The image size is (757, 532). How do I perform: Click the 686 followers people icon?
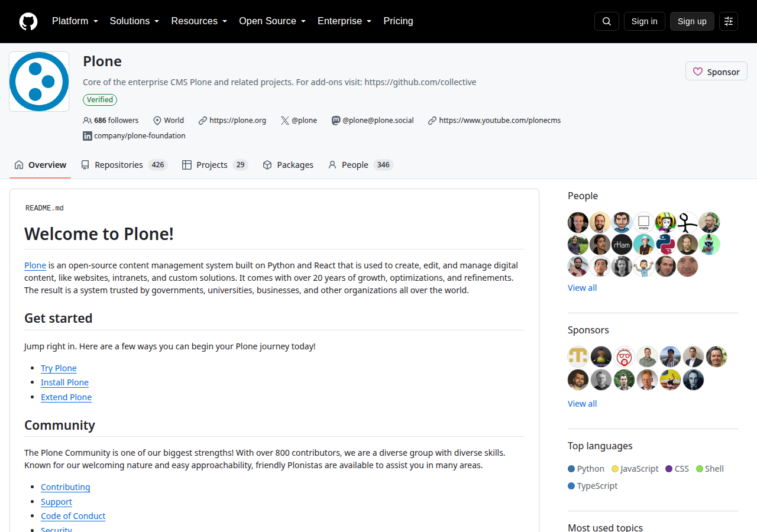tap(87, 121)
